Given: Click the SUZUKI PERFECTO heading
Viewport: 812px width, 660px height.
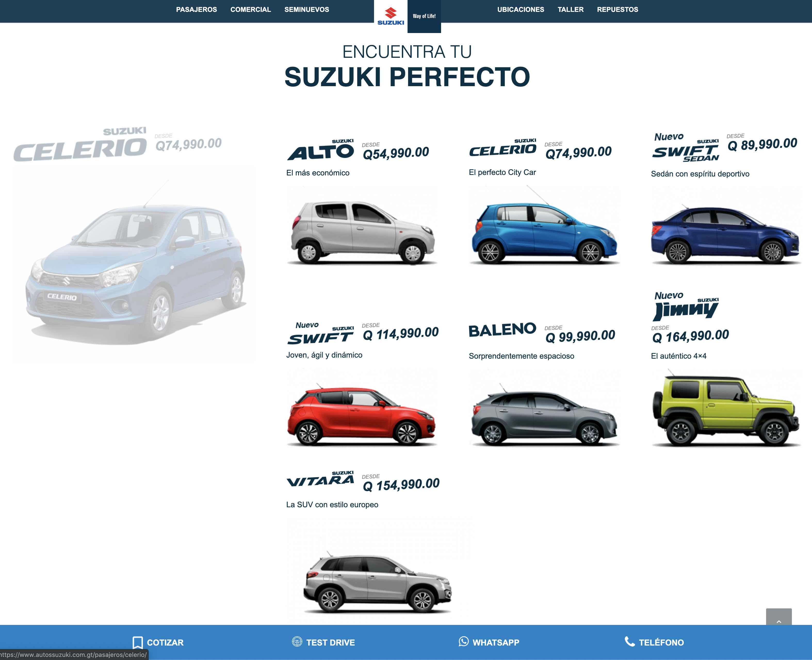Looking at the screenshot, I should click(407, 77).
